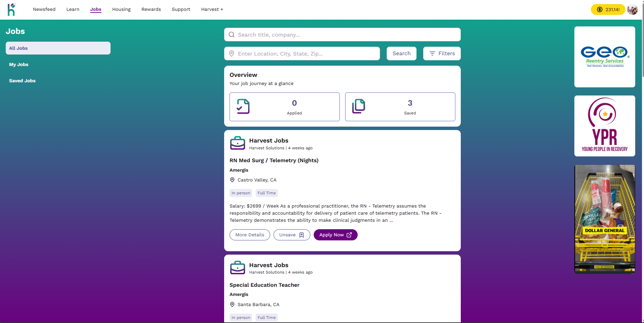The image size is (644, 323).
Task: Expand the Harvest + menu
Action: 212,9
